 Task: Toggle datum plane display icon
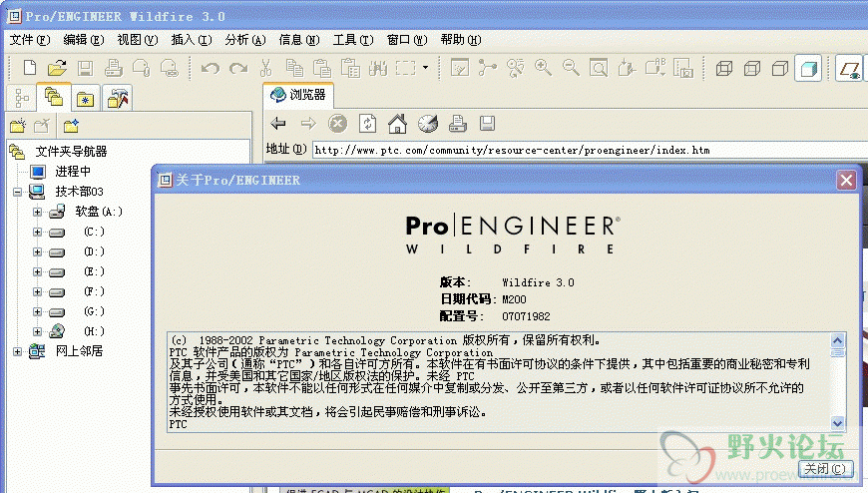850,69
